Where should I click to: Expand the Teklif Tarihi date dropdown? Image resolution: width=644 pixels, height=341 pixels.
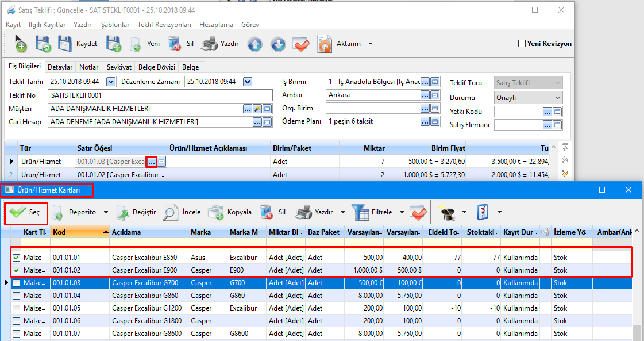111,82
